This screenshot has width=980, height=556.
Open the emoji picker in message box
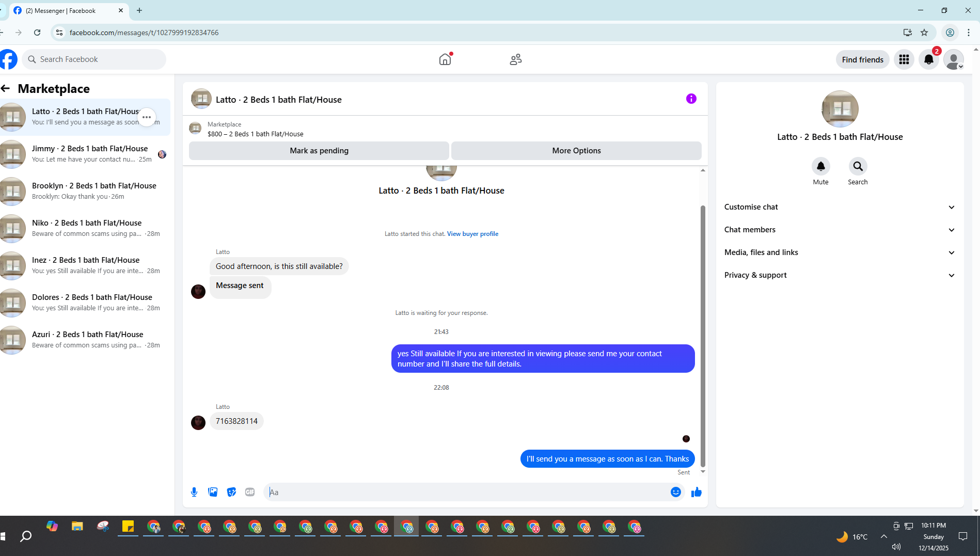tap(675, 492)
